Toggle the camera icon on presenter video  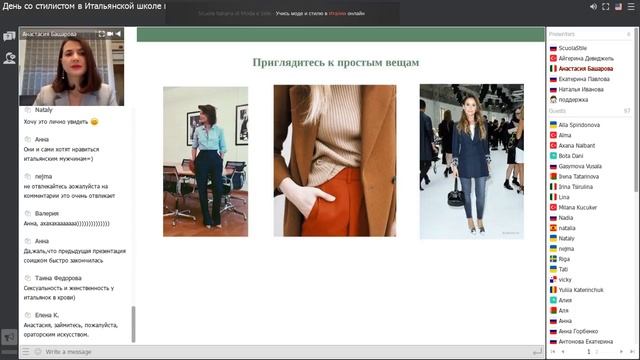pyautogui.click(x=110, y=34)
